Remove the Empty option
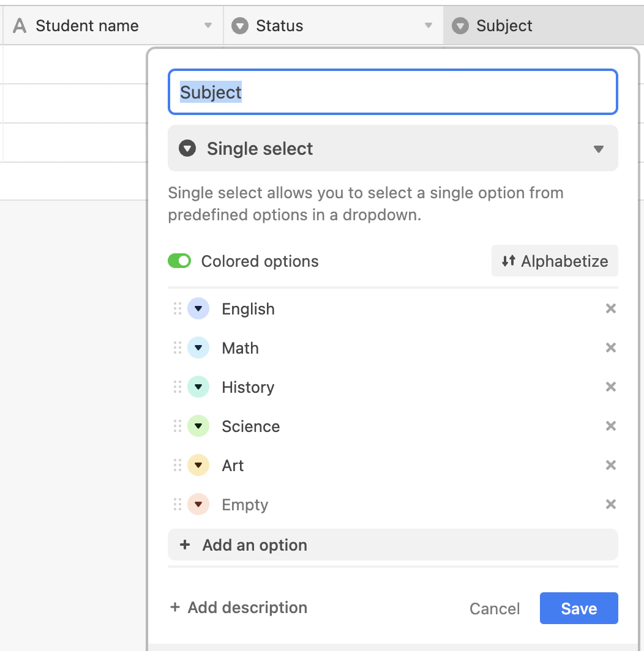Viewport: 644px width, 651px height. 610,504
